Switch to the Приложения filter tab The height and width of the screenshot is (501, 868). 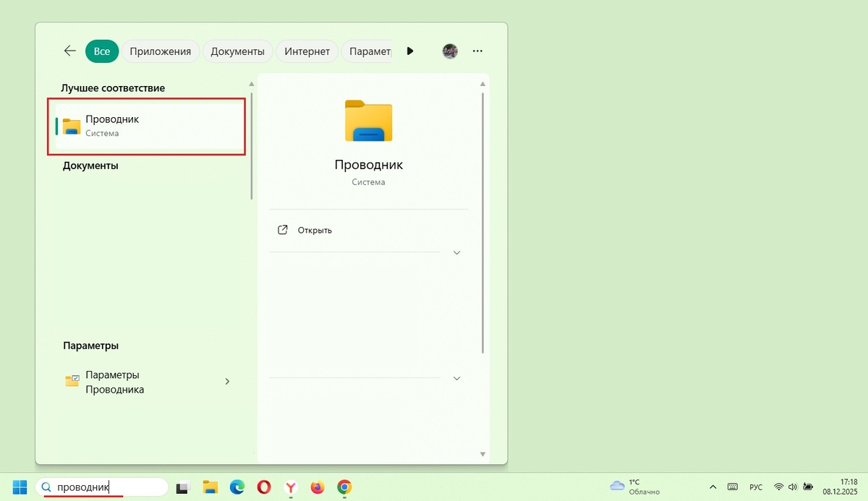click(x=160, y=51)
